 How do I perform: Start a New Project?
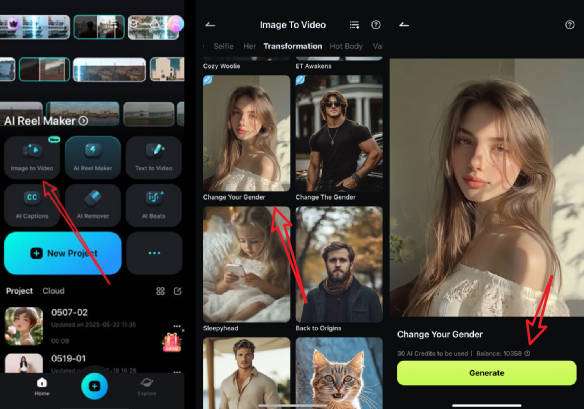click(x=63, y=253)
